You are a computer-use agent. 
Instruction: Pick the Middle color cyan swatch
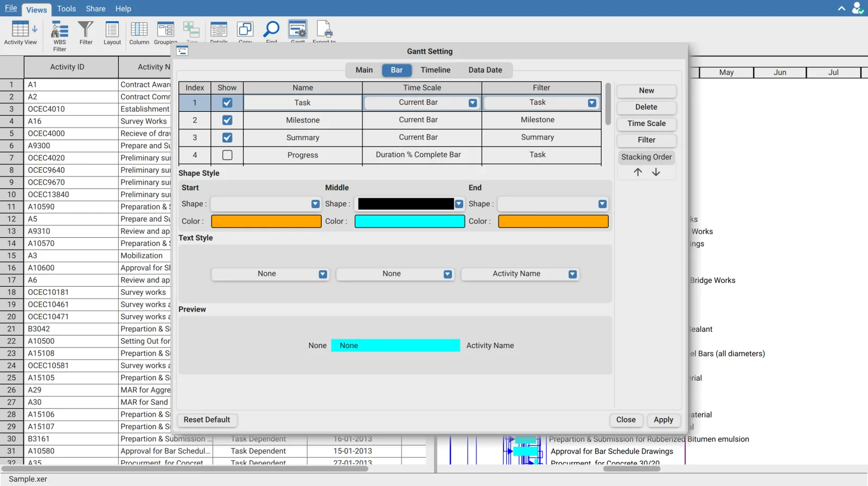(410, 222)
